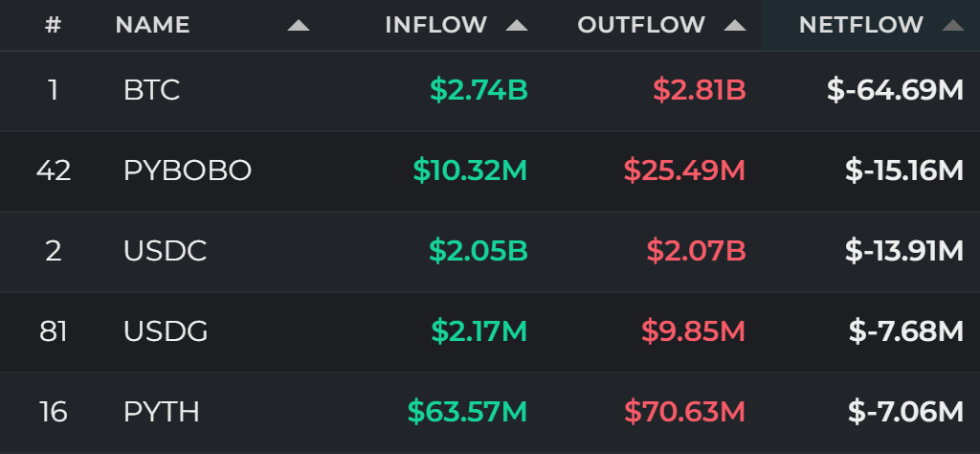Select USDG outflow value $9.85M
The width and height of the screenshot is (980, 454).
point(693,331)
